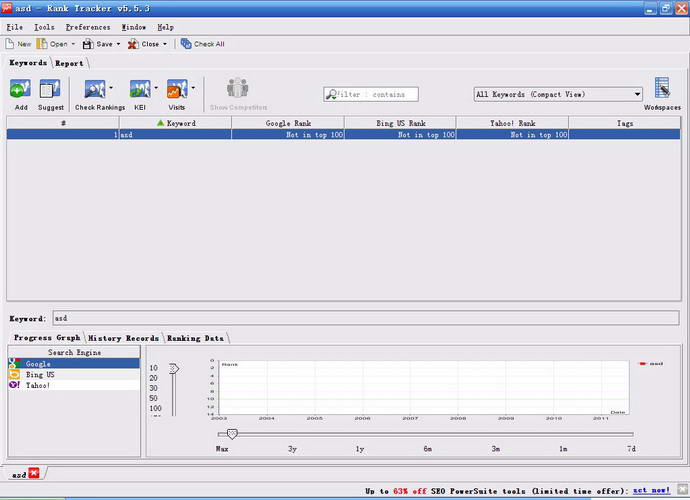
Task: Open a project with Open icon
Action: 42,44
